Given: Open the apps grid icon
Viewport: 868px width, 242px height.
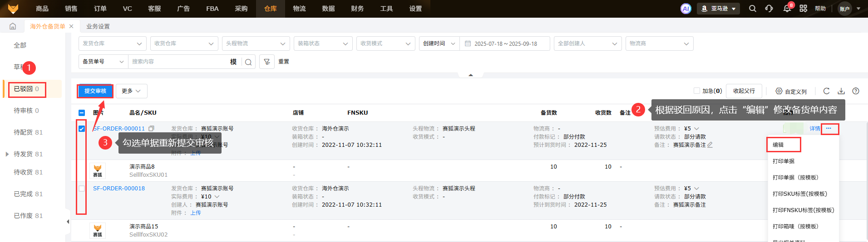Looking at the screenshot, I should coord(803,9).
